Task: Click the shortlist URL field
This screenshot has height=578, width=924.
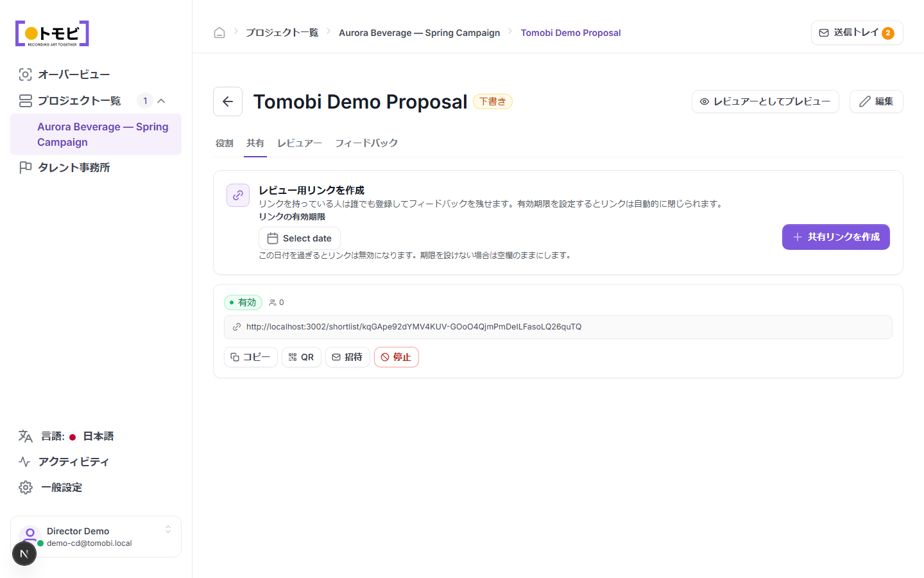Action: [558, 327]
